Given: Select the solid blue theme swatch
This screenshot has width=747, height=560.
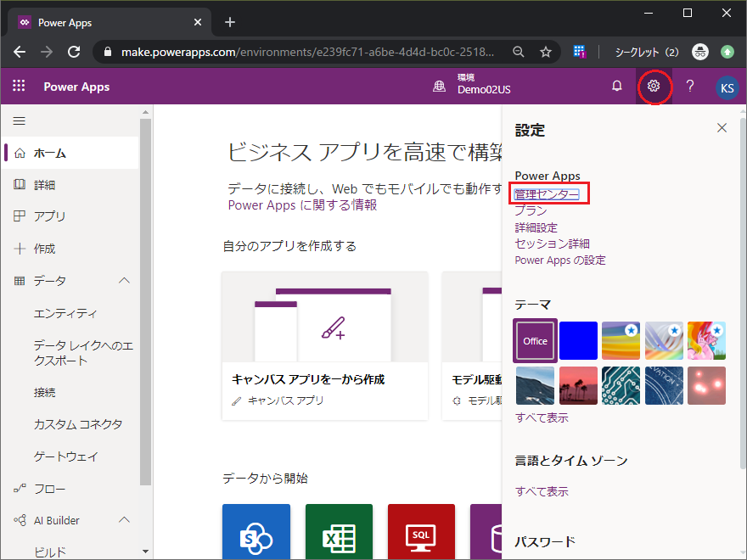Looking at the screenshot, I should pyautogui.click(x=578, y=340).
